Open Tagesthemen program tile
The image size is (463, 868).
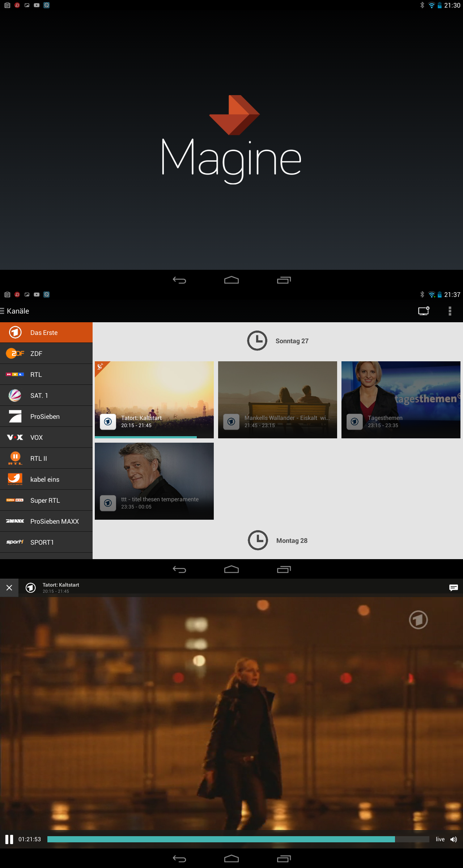click(401, 400)
